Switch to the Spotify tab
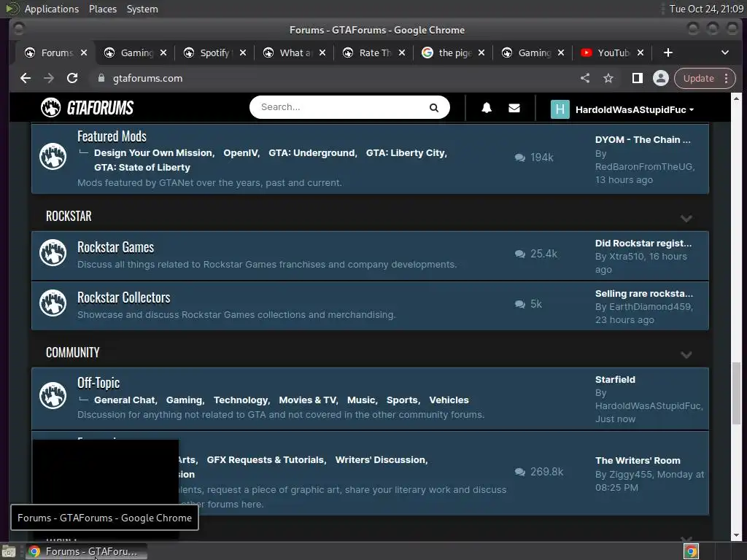Image resolution: width=747 pixels, height=560 pixels. pyautogui.click(x=214, y=52)
